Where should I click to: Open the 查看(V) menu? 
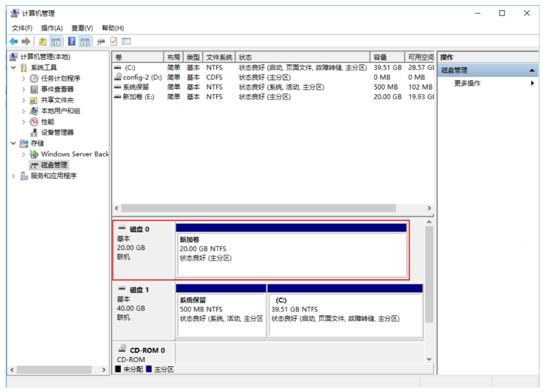click(82, 28)
